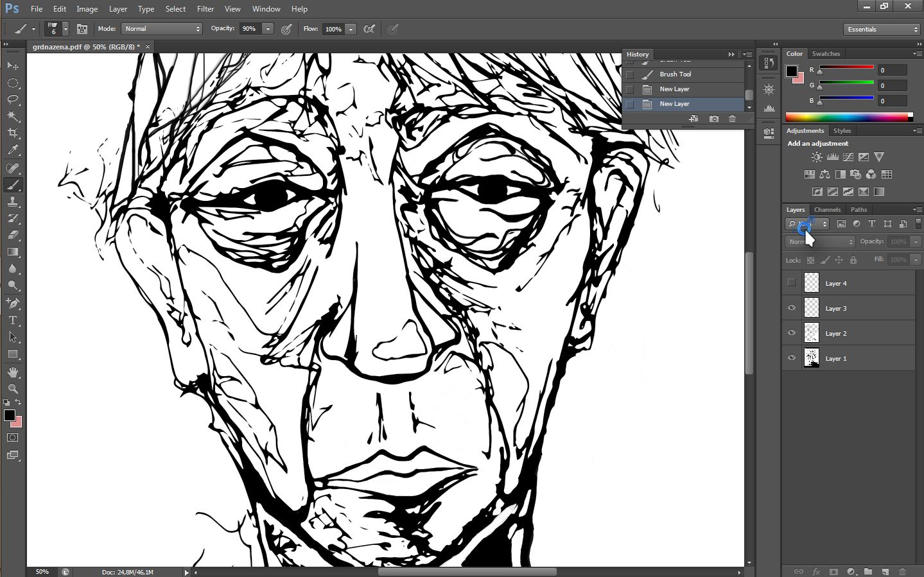Open the layer Opacity dropdown

pos(916,242)
